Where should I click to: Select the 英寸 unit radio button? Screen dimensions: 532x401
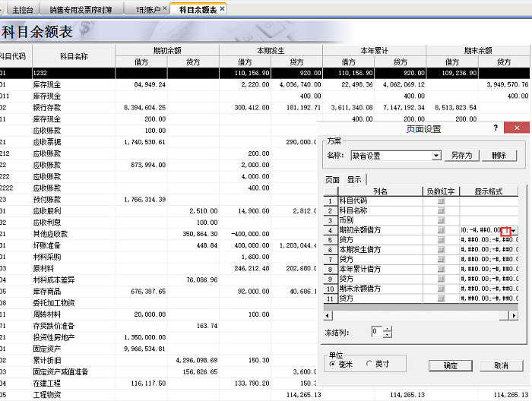click(369, 364)
